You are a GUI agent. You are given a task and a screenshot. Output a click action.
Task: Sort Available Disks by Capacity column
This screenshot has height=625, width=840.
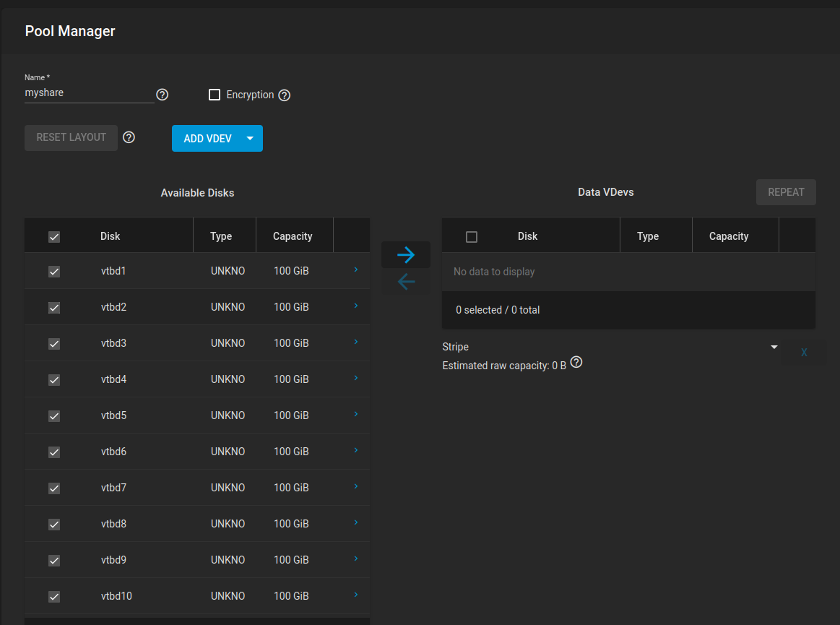click(293, 236)
